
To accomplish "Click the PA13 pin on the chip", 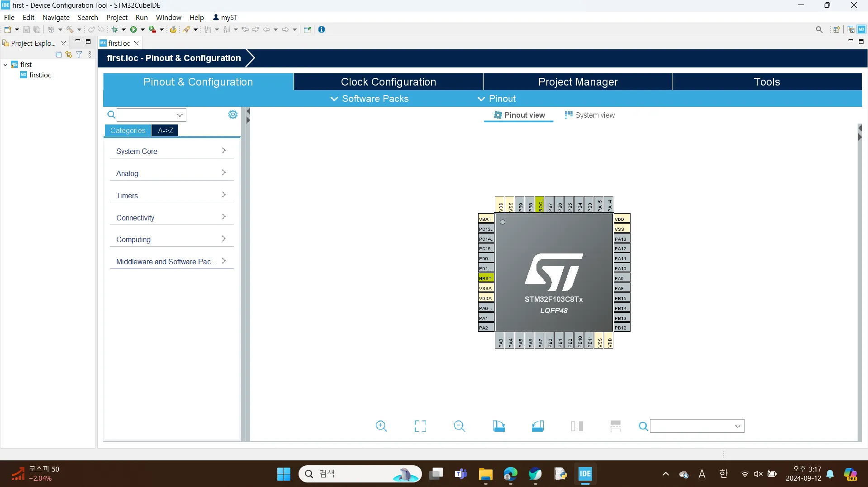I will [622, 239].
